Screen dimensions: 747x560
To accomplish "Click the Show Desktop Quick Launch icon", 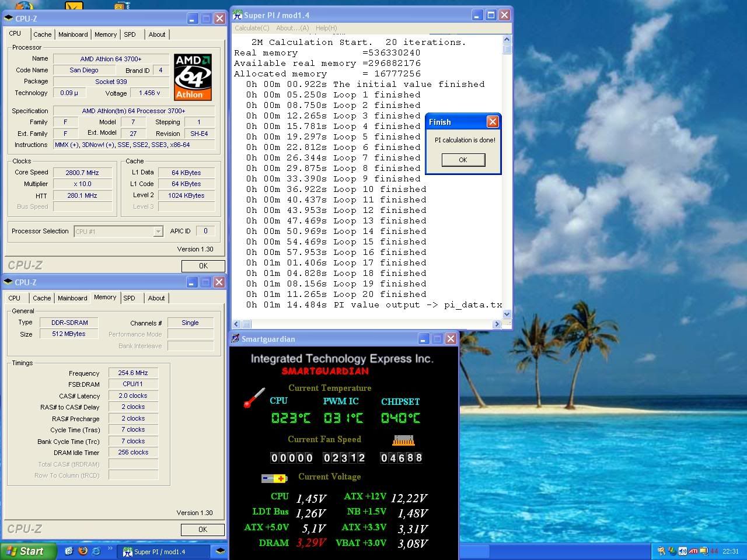I will tap(69, 551).
